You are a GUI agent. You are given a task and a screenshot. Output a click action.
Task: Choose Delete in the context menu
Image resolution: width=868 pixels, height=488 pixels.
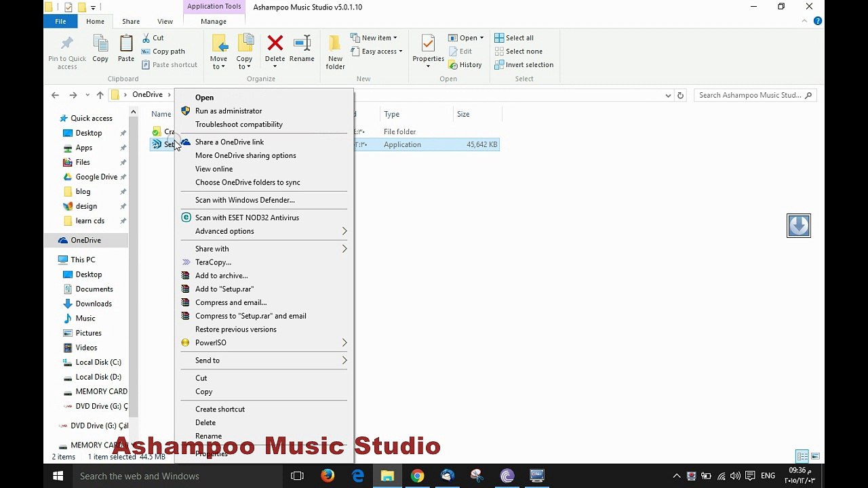(x=264, y=423)
